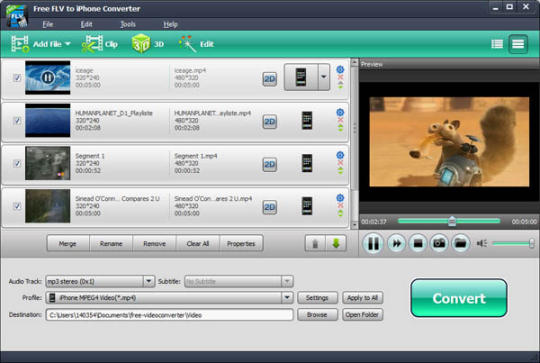
Task: Open the Edit magic wand tool
Action: click(x=187, y=44)
